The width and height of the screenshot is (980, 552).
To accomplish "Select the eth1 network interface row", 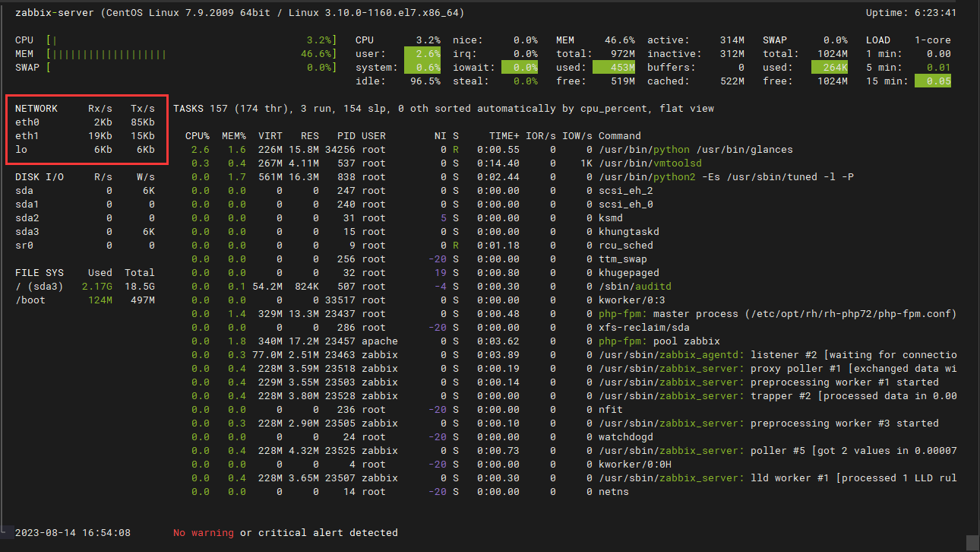I will (x=85, y=136).
